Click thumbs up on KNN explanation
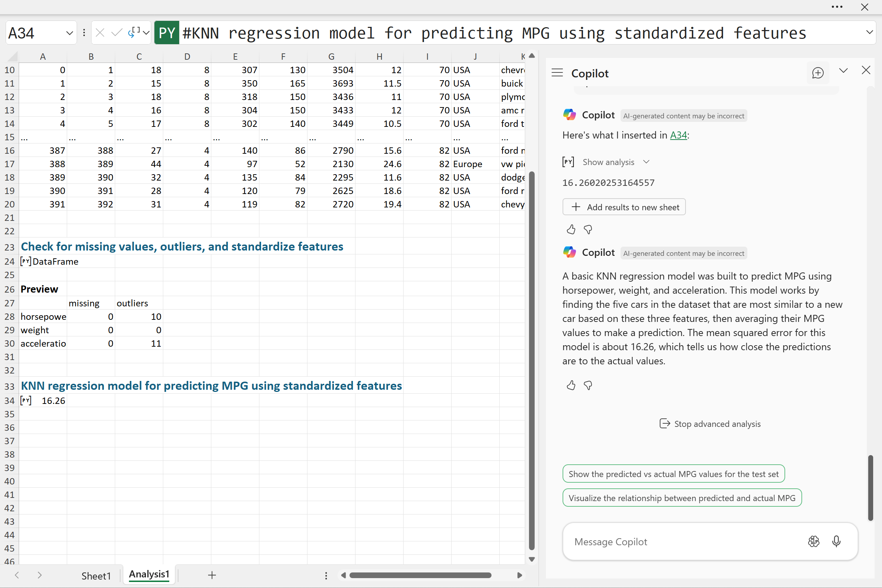 click(x=571, y=385)
